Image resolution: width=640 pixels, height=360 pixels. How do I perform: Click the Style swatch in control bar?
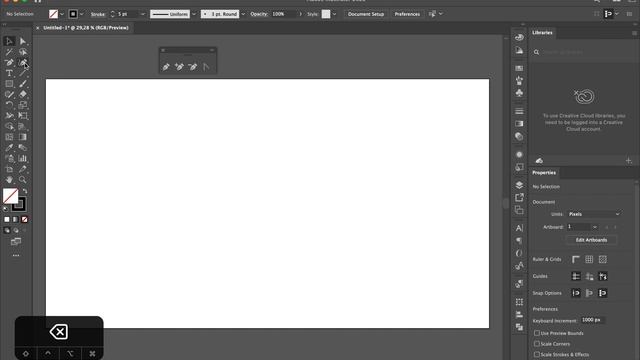point(326,14)
